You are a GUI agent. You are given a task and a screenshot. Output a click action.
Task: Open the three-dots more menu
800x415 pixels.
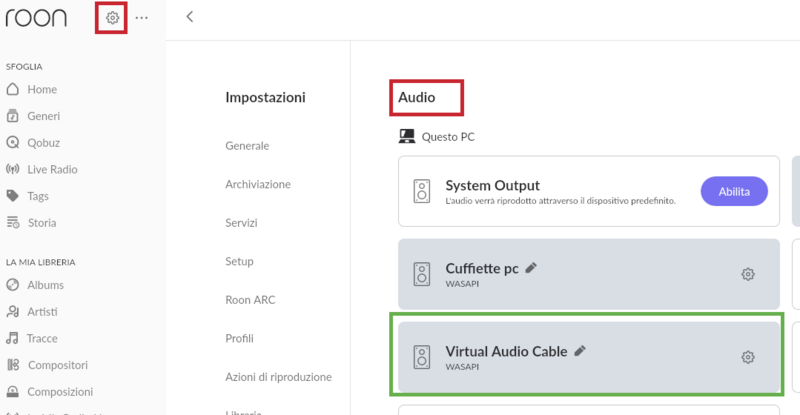[142, 18]
